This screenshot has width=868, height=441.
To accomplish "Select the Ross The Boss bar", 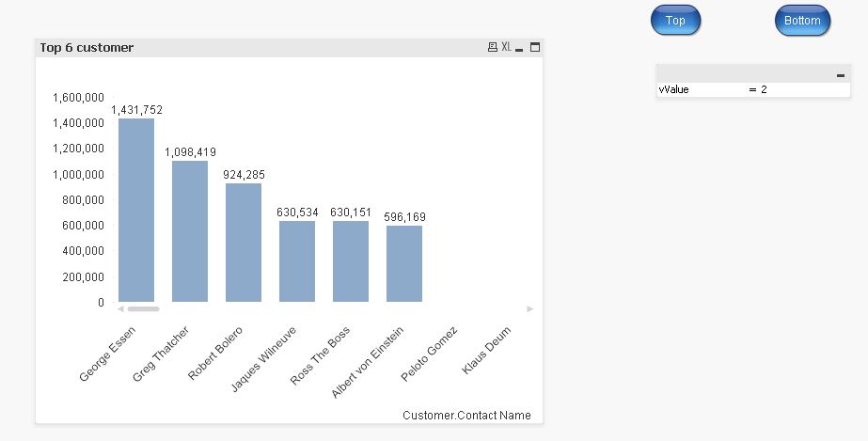I will pyautogui.click(x=351, y=261).
